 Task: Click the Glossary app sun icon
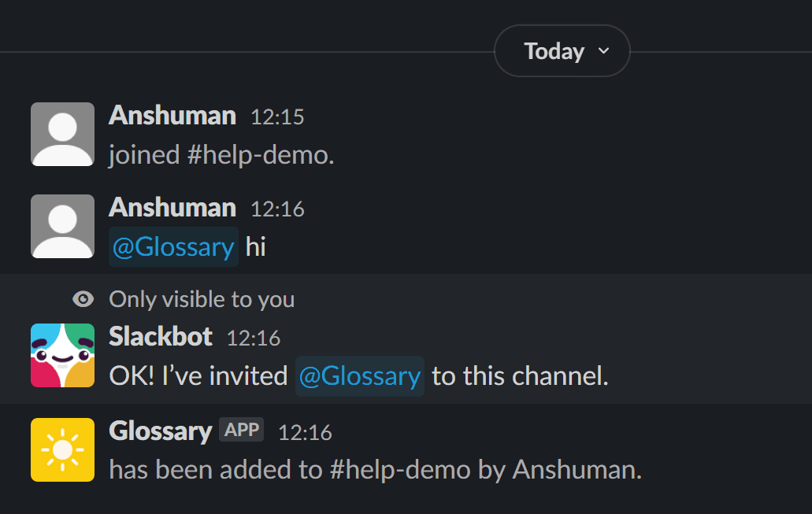click(62, 450)
